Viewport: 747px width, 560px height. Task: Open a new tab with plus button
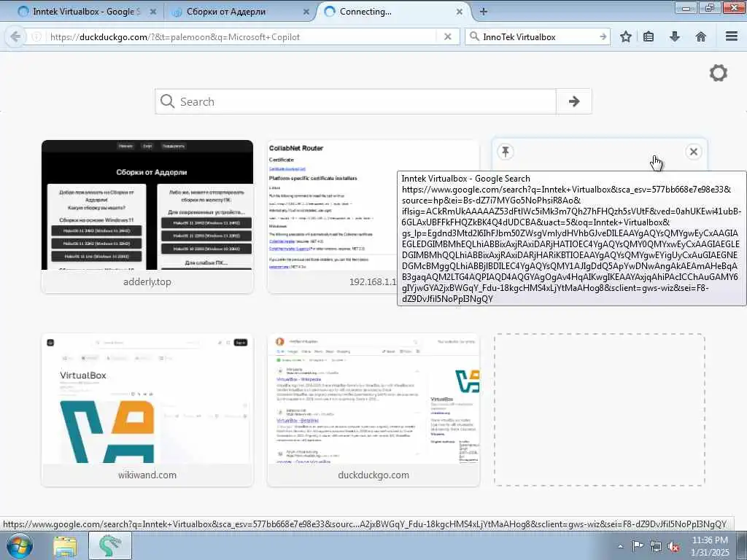point(483,12)
